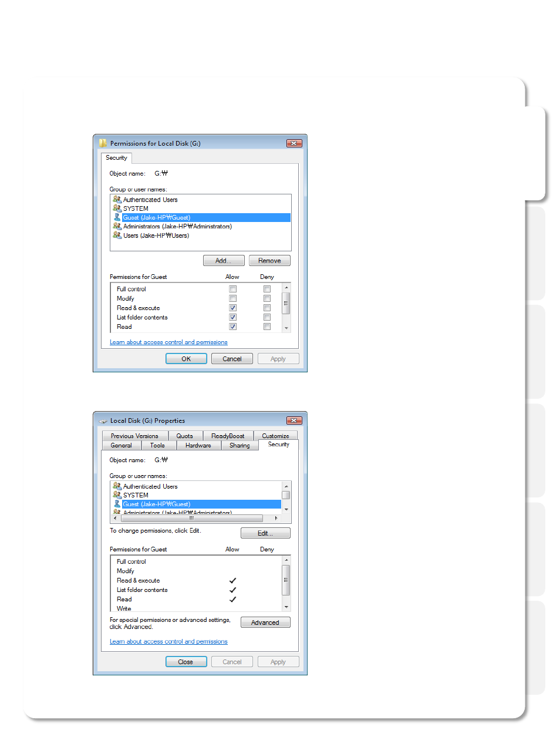Click the Add... button
Screen dimensions: 560x747
[224, 261]
